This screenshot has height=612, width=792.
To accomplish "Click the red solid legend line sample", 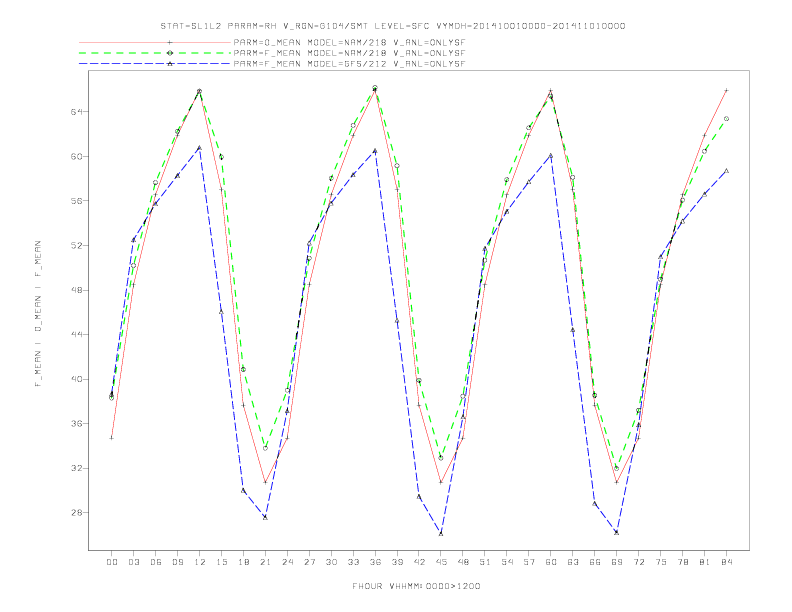I will click(x=155, y=42).
